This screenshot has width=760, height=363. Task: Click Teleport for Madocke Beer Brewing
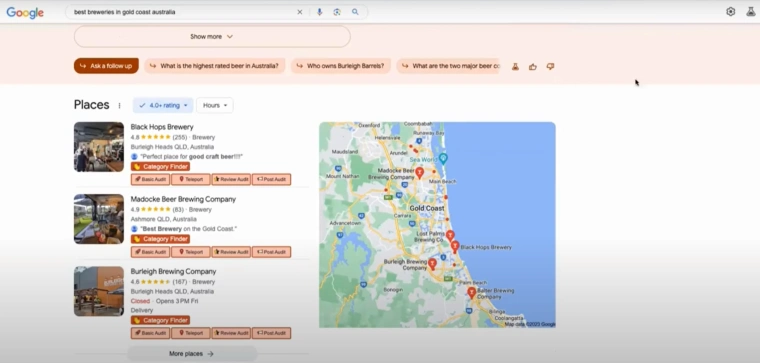(x=190, y=252)
